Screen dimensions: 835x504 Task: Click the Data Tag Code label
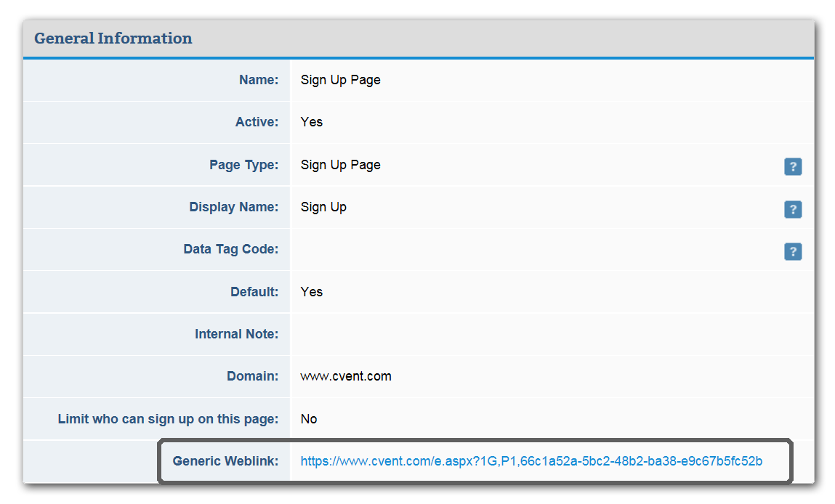click(230, 249)
